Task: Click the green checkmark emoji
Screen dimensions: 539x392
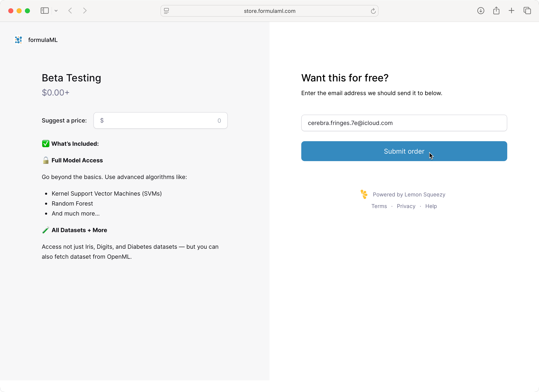Action: (x=46, y=144)
